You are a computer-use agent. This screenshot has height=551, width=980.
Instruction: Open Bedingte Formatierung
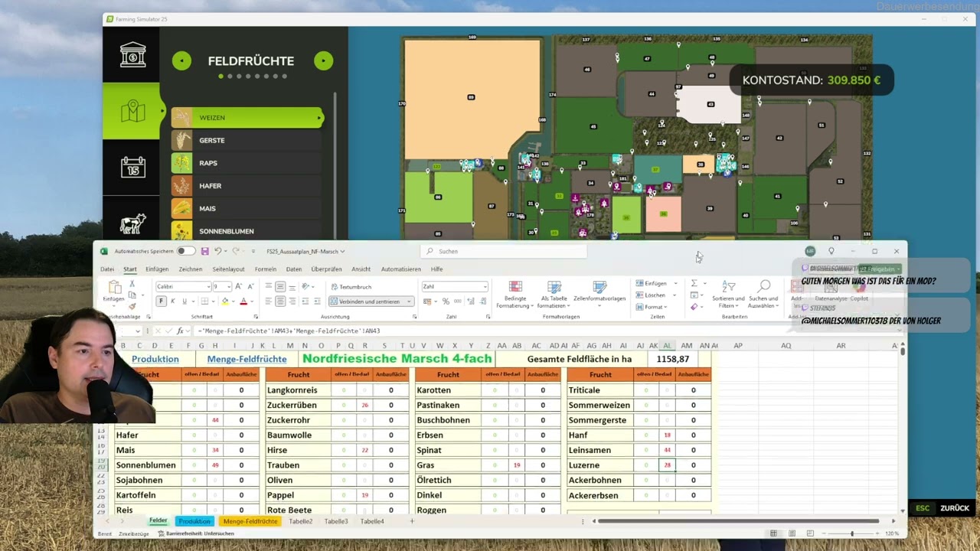(x=515, y=295)
